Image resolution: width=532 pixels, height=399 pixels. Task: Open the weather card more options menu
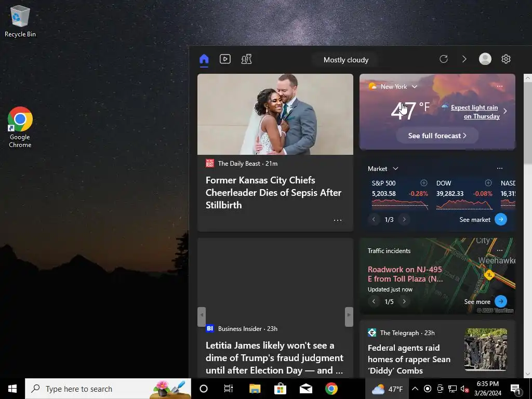coord(499,86)
